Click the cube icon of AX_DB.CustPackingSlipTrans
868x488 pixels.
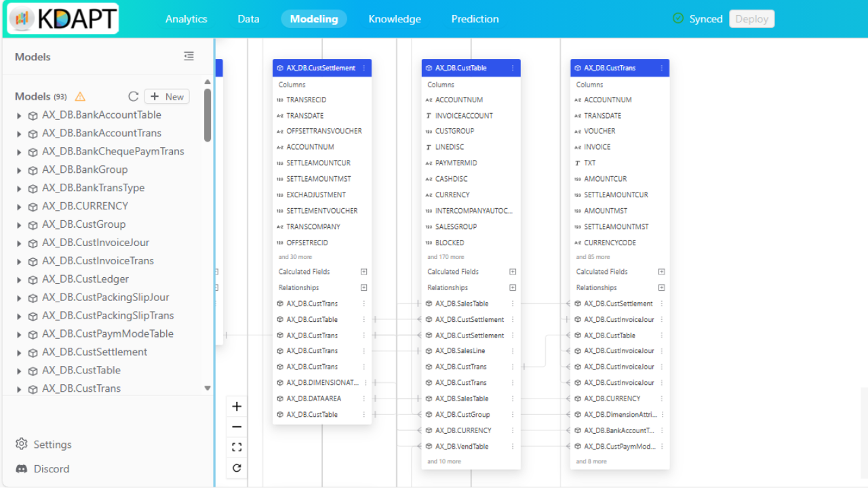tap(33, 316)
